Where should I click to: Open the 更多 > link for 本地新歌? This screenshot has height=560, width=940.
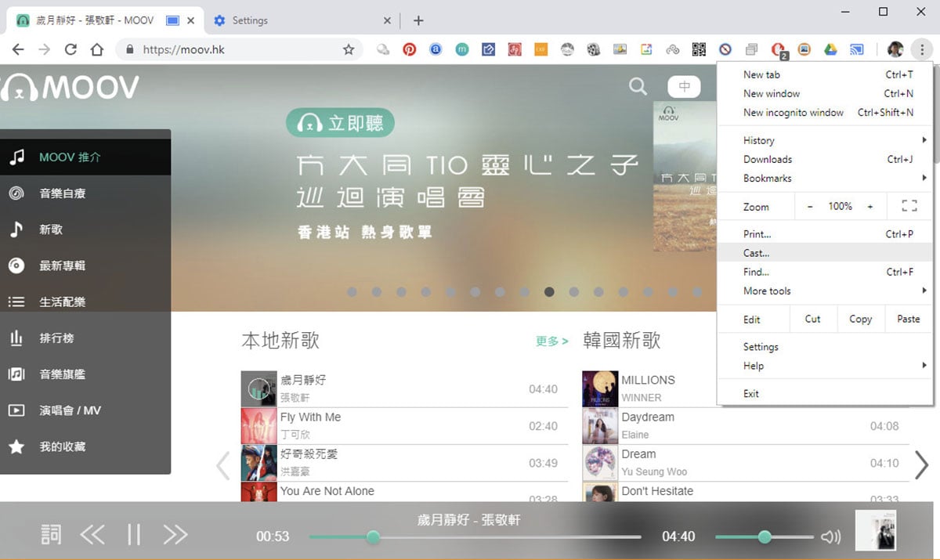point(551,341)
